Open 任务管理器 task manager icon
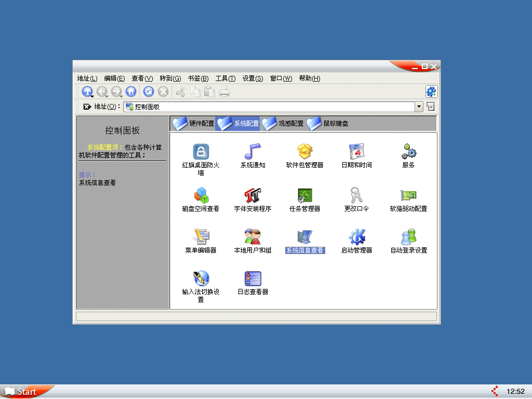Screen dimensions: 532x399 click(x=304, y=195)
